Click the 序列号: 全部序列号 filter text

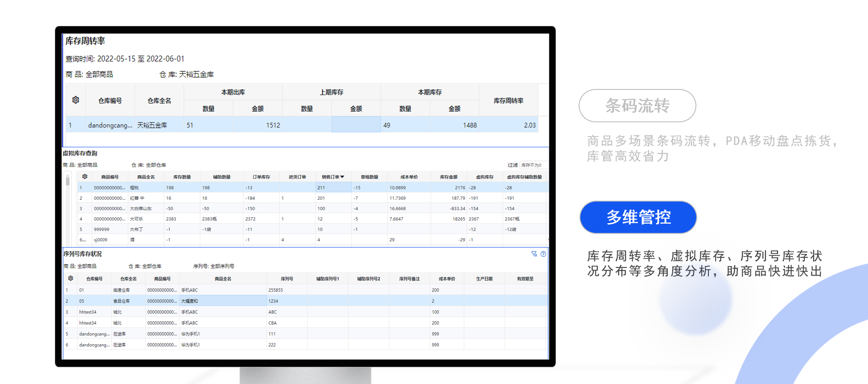[x=214, y=266]
